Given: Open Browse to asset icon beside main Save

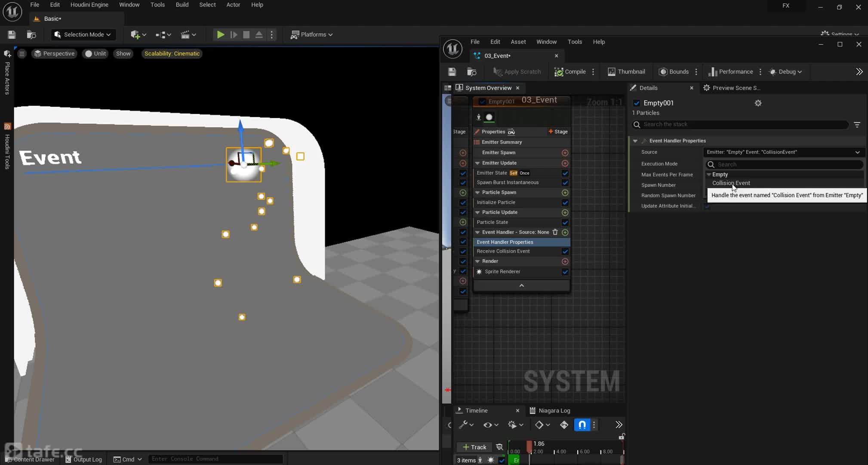Looking at the screenshot, I should (31, 34).
